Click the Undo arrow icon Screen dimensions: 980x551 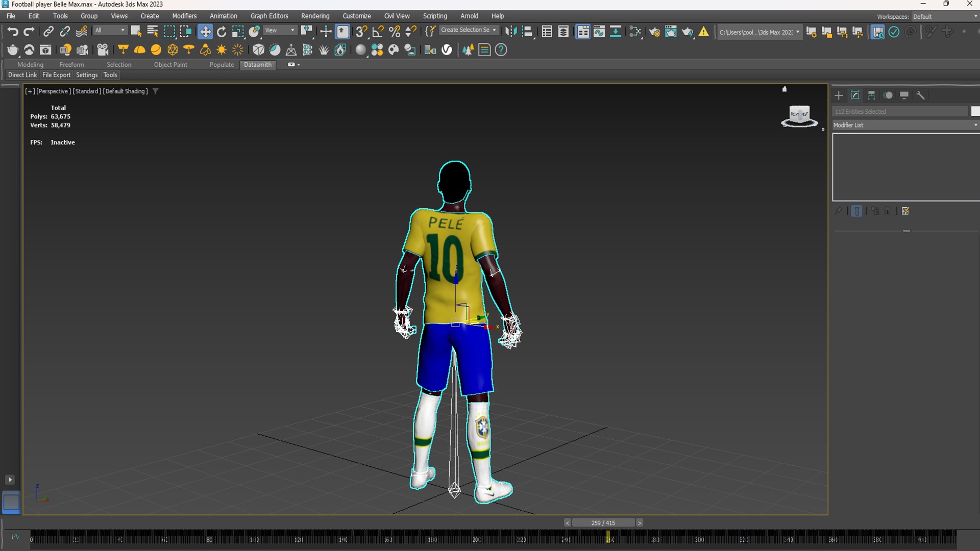[13, 32]
